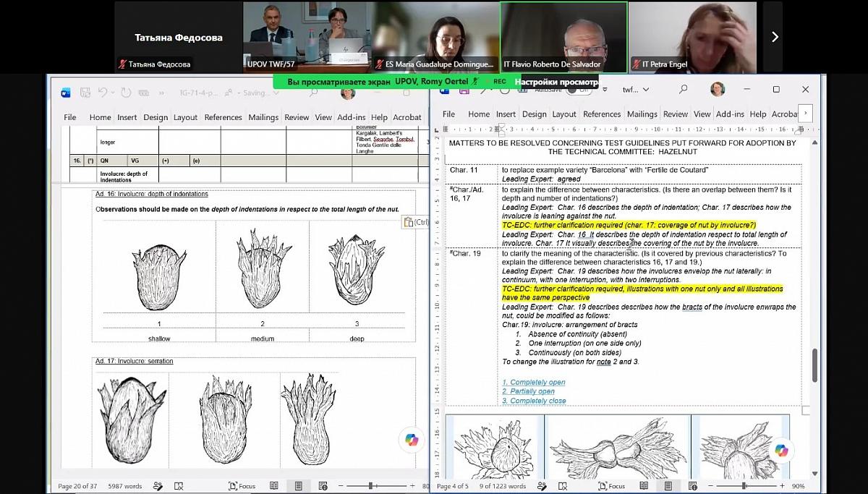Expand more ribbon tabs in right Word window

805,114
